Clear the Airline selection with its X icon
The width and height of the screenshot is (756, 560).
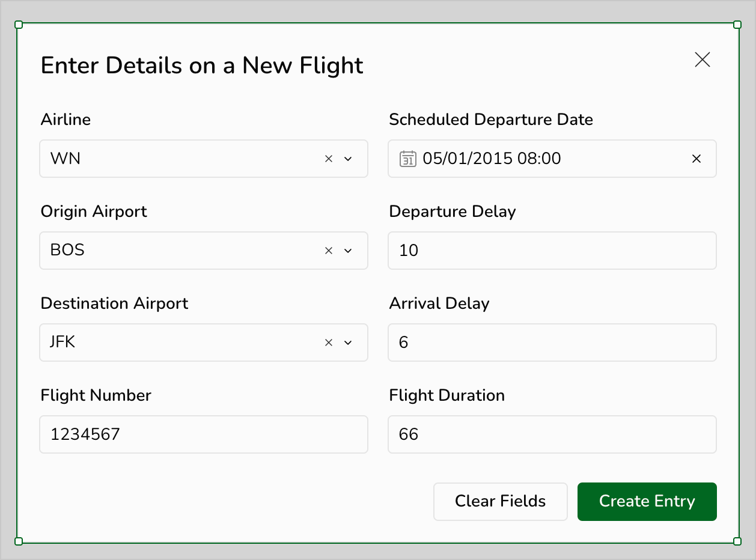pos(328,159)
